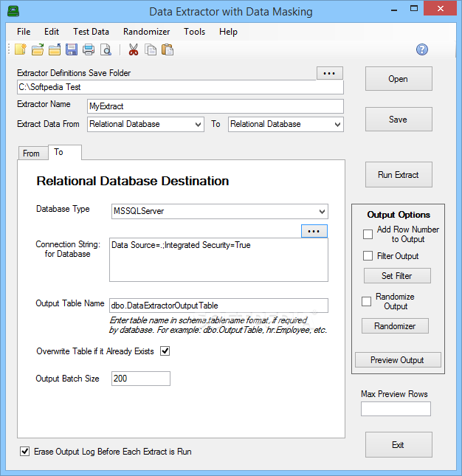
Task: Click the Open folder toolbar icon
Action: point(38,49)
